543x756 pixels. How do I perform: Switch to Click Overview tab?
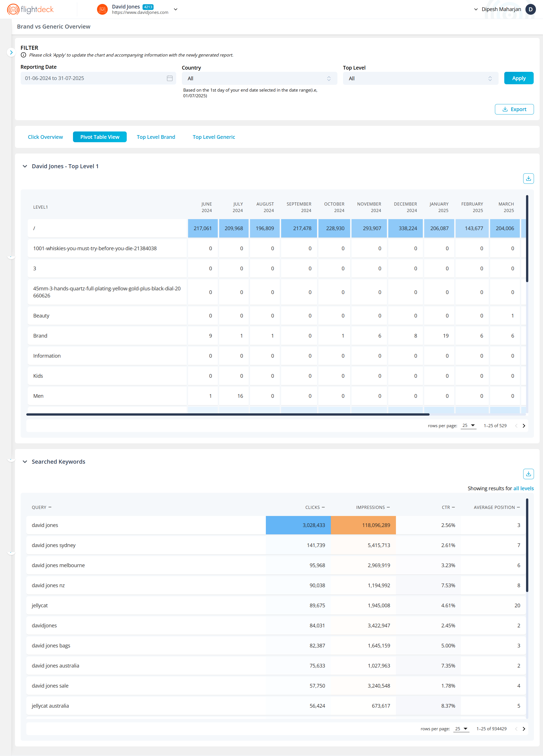click(x=45, y=137)
